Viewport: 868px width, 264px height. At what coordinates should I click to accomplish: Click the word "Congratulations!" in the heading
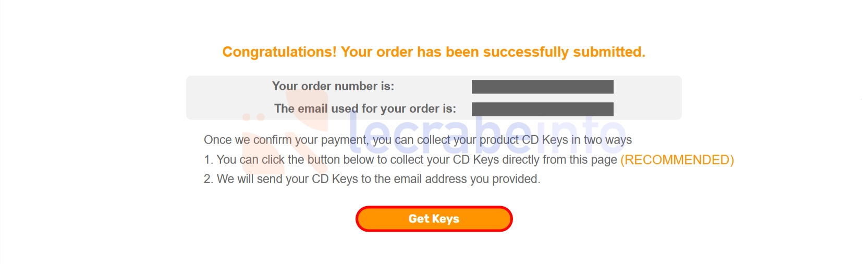click(x=279, y=52)
